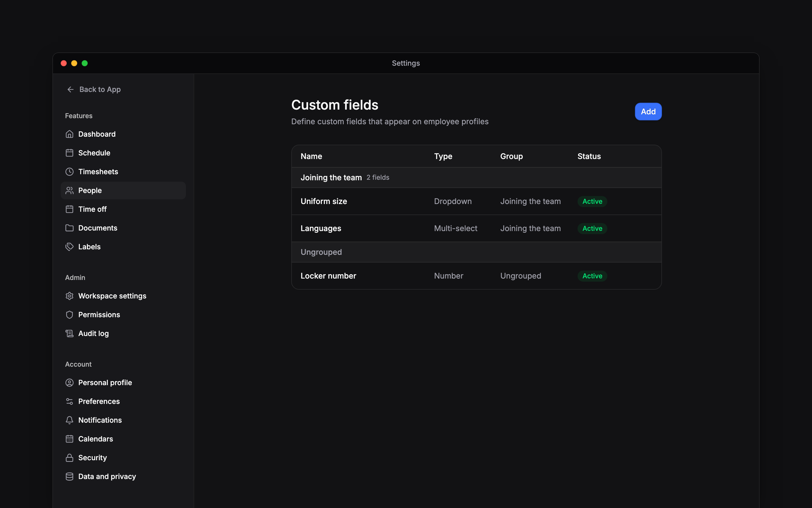Viewport: 812px width, 508px height.
Task: Go to the Timesheets section
Action: click(x=123, y=172)
